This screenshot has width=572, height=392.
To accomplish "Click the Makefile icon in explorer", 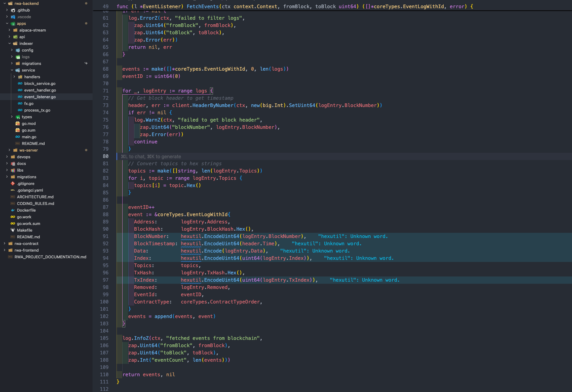I will click(x=13, y=230).
